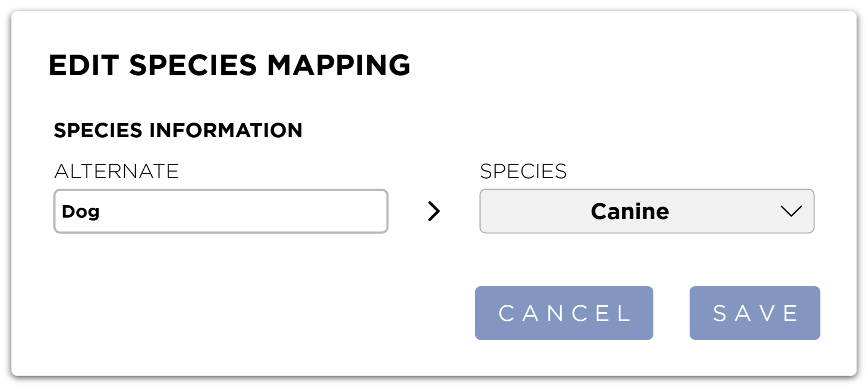
Task: Click the Edit Species Mapping dialog title
Action: [230, 65]
